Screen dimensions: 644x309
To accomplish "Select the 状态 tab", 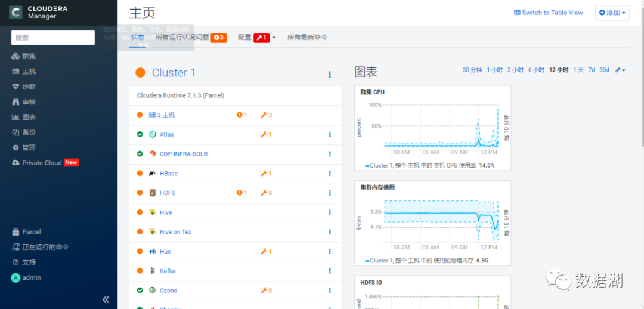I will click(x=138, y=38).
